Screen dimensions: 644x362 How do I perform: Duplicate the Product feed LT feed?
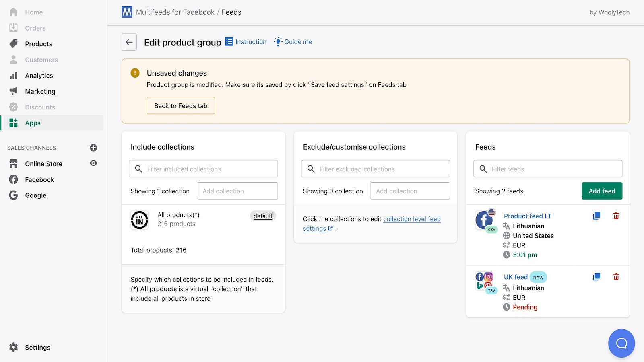596,216
